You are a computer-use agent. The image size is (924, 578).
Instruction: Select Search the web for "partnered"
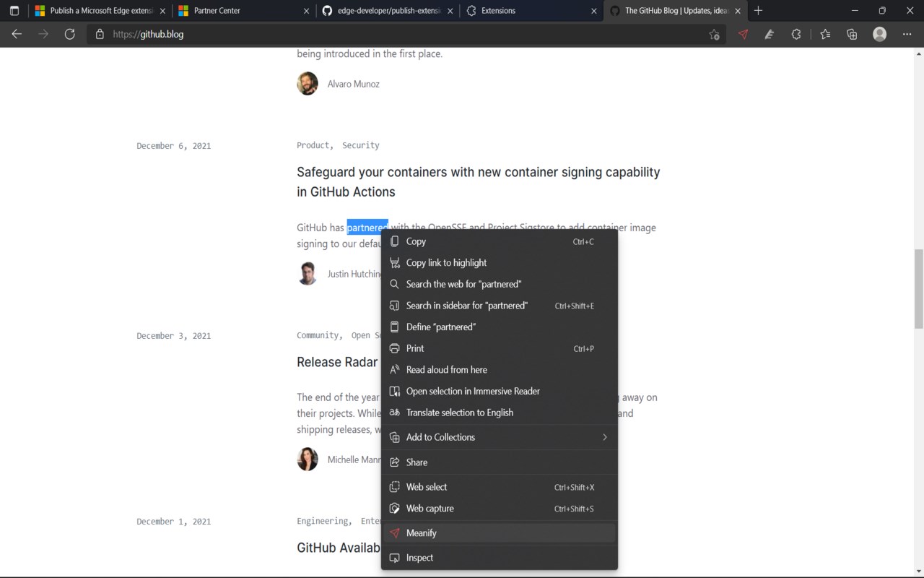[x=500, y=284]
